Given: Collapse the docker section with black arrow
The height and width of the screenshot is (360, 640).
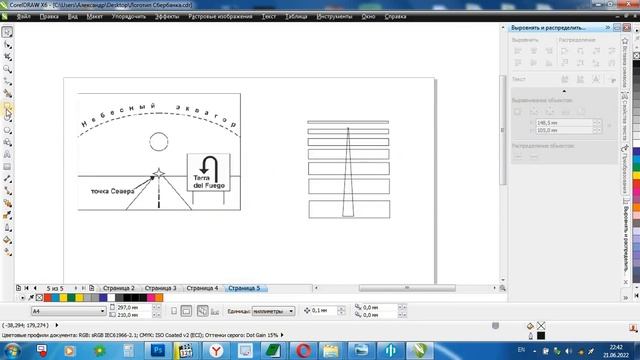Looking at the screenshot, I should [x=564, y=91].
